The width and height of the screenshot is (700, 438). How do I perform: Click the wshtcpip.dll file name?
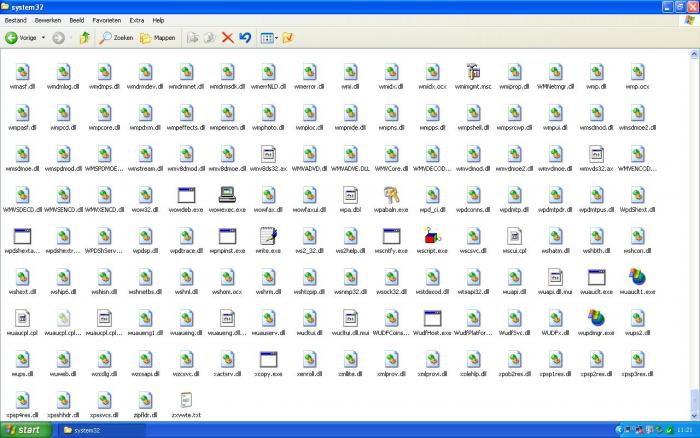(309, 292)
